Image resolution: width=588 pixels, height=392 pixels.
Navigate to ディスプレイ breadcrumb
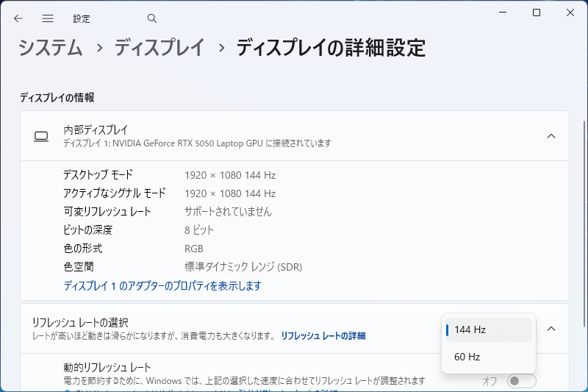[x=159, y=48]
